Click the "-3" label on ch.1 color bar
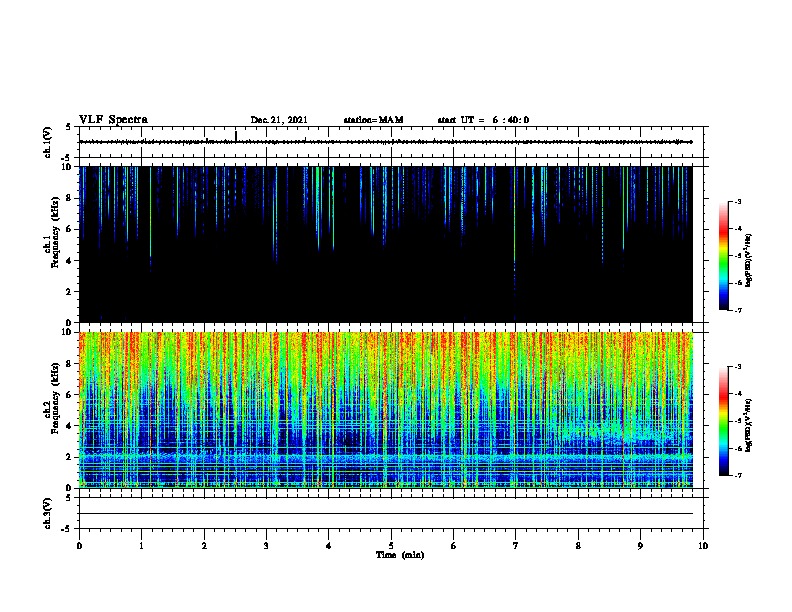The width and height of the screenshot is (792, 612). pyautogui.click(x=737, y=201)
